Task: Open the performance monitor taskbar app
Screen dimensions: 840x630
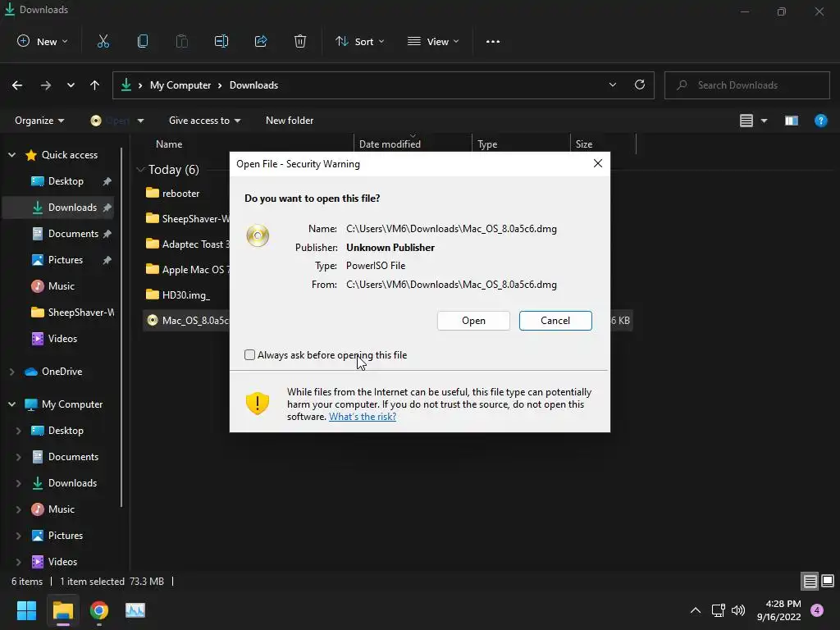Action: pos(135,610)
